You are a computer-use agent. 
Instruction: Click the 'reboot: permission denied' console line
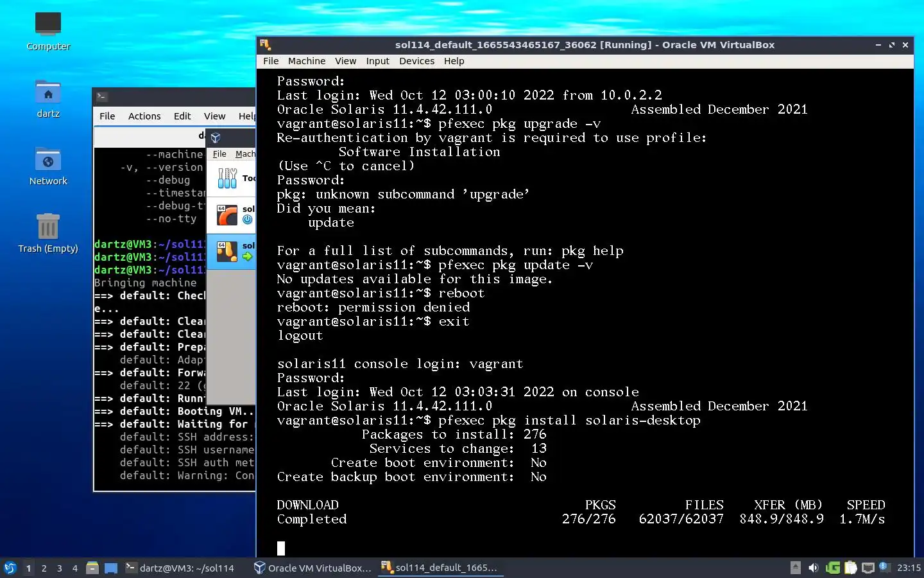[373, 308]
